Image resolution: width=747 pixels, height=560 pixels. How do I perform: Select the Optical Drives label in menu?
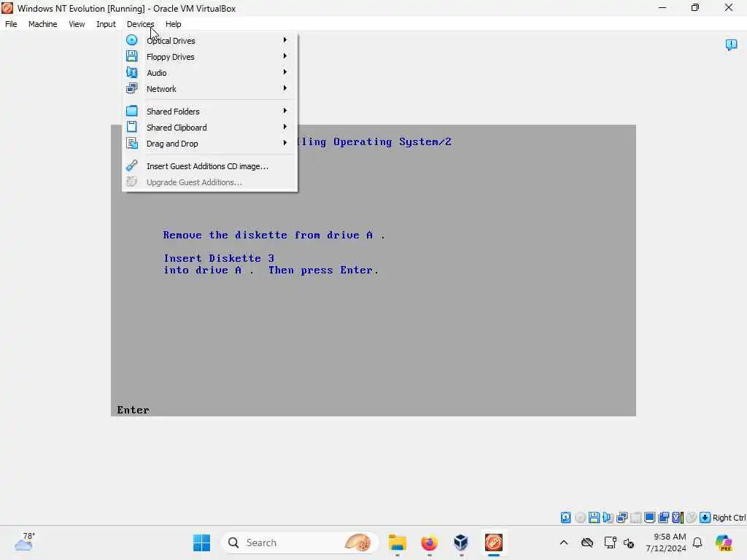pyautogui.click(x=171, y=41)
